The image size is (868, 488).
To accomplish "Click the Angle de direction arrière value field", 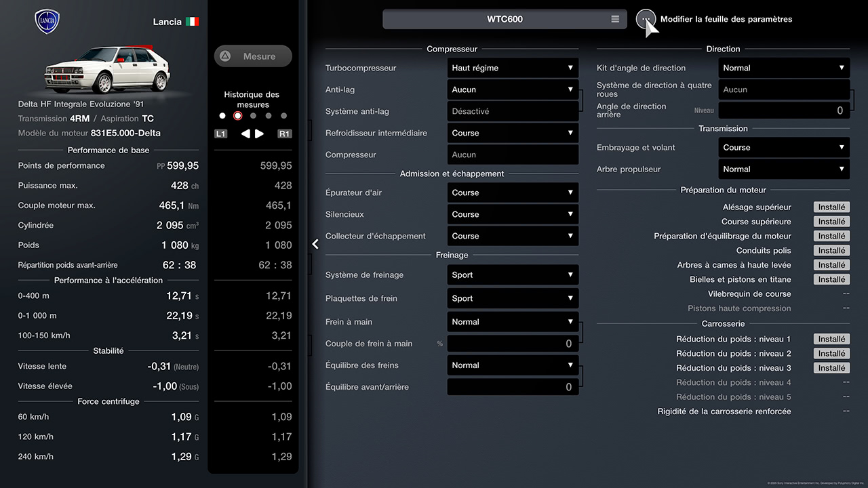I will pyautogui.click(x=784, y=110).
